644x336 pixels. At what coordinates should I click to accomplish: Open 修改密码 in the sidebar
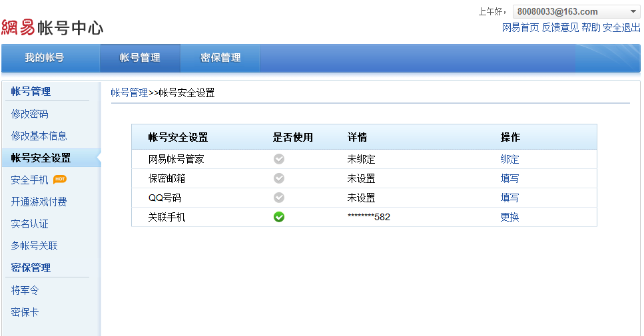(29, 114)
